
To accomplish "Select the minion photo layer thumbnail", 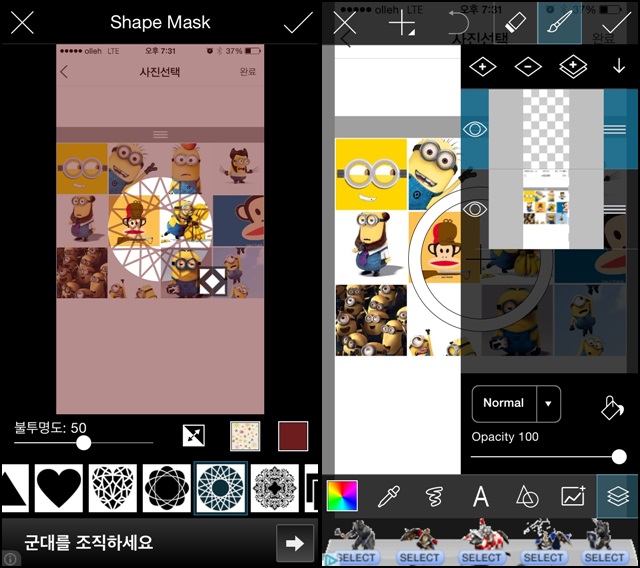I will coord(546,209).
